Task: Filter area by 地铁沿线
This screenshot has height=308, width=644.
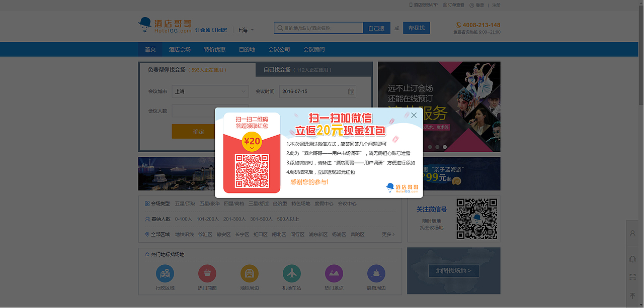Action: click(184, 235)
